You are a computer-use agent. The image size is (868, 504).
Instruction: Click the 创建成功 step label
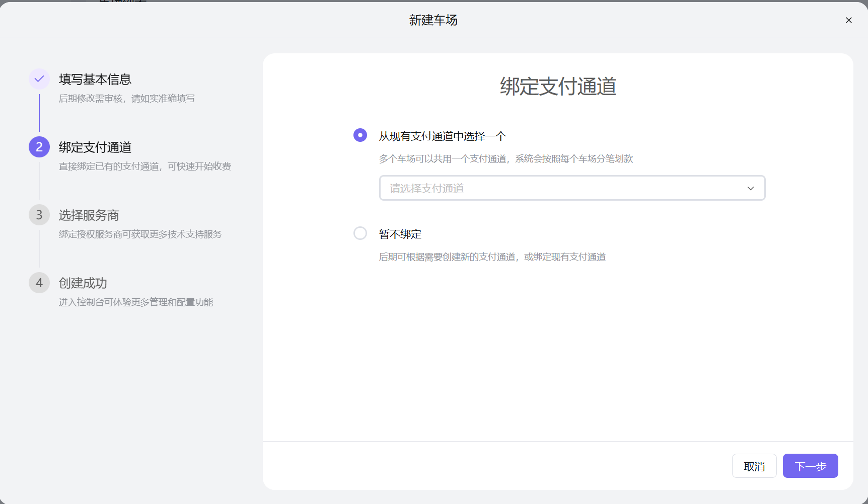click(x=83, y=283)
